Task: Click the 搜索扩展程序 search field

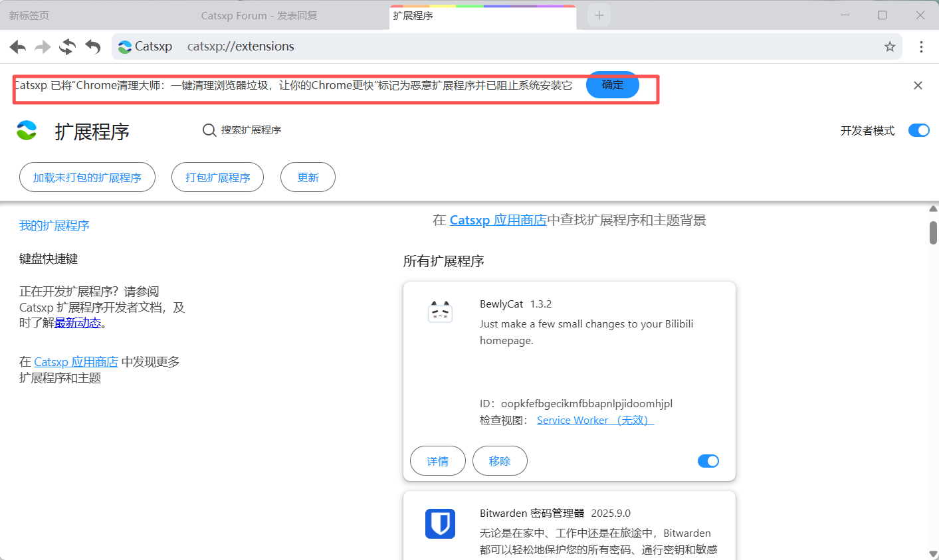Action: coord(251,130)
